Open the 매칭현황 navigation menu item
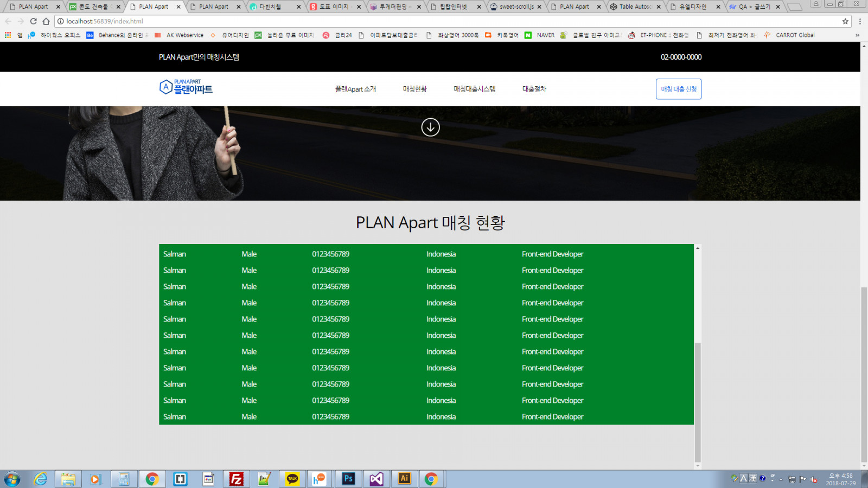 414,89
